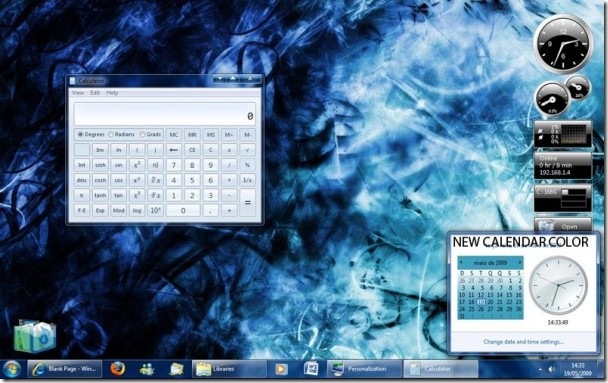Open the Edit menu in Calculator
This screenshot has width=608, height=383.
(x=95, y=93)
